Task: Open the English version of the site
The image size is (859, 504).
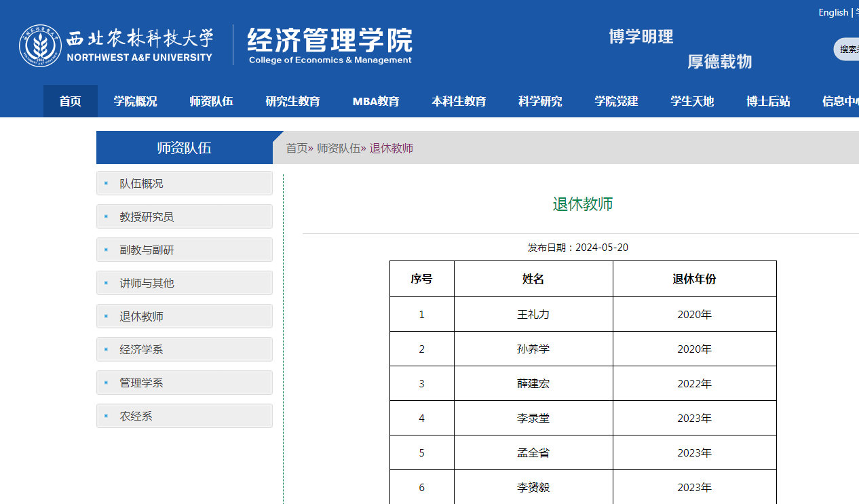Action: point(833,12)
